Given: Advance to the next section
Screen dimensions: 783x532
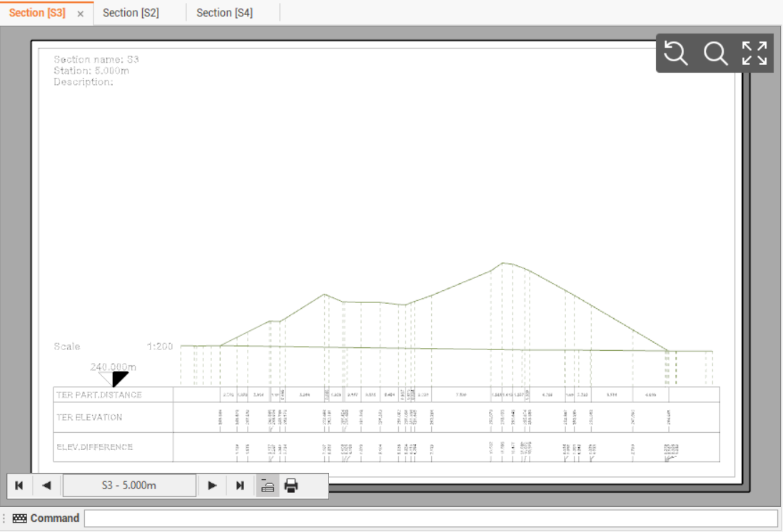Looking at the screenshot, I should click(x=212, y=486).
